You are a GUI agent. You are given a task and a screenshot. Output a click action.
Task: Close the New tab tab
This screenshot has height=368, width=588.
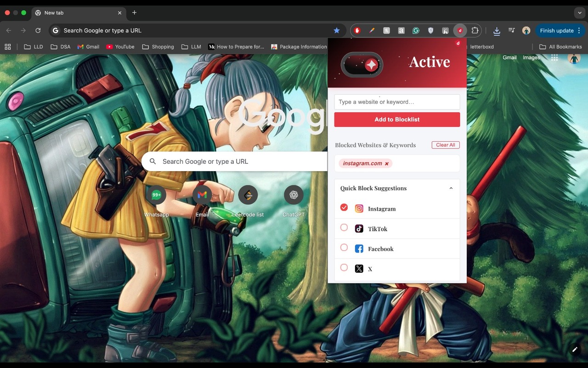(119, 13)
